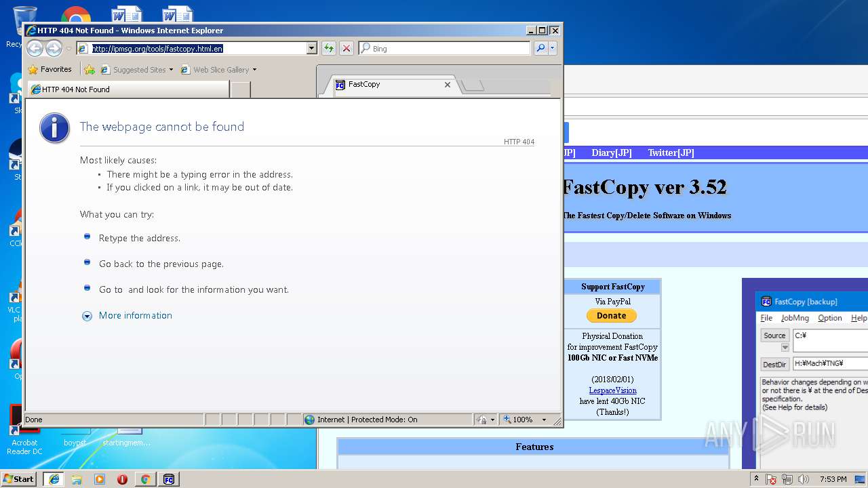Select the boypst desktop file icon
The image size is (868, 488).
75,437
